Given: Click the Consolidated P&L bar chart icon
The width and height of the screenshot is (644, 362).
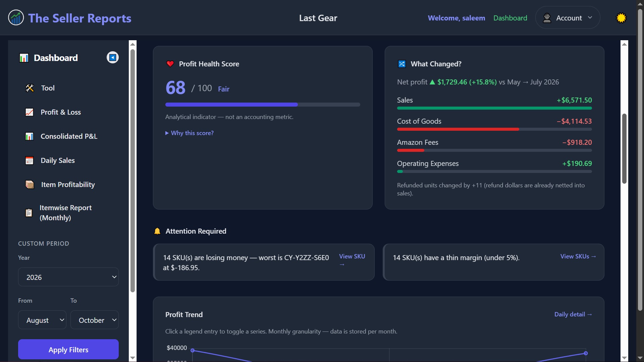Looking at the screenshot, I should 30,136.
